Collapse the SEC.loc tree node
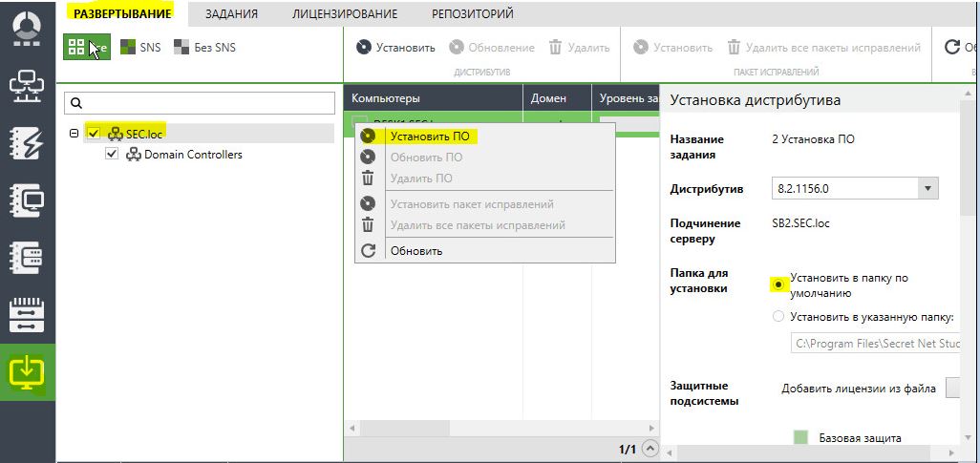 [x=75, y=133]
